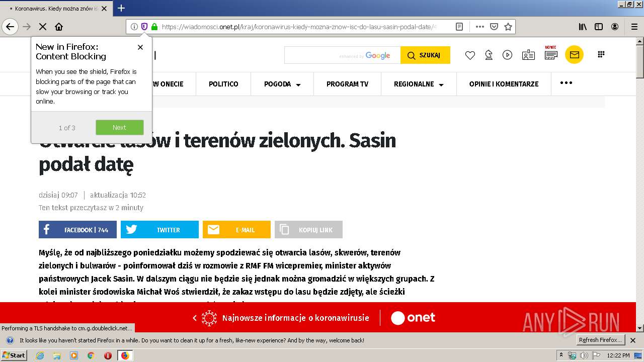Show site information icon in address bar
Screen dimensions: 644x362
pos(134,27)
